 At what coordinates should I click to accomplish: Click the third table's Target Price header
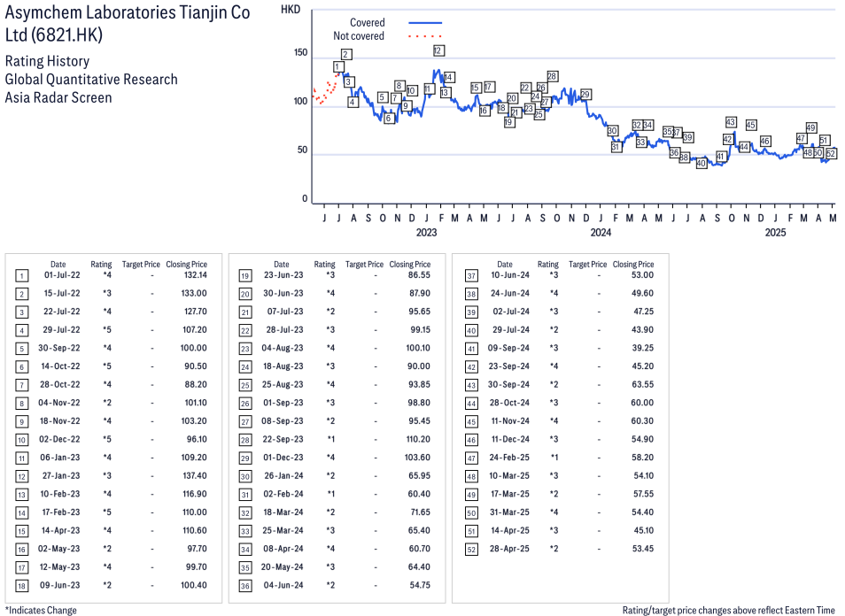[x=588, y=265]
